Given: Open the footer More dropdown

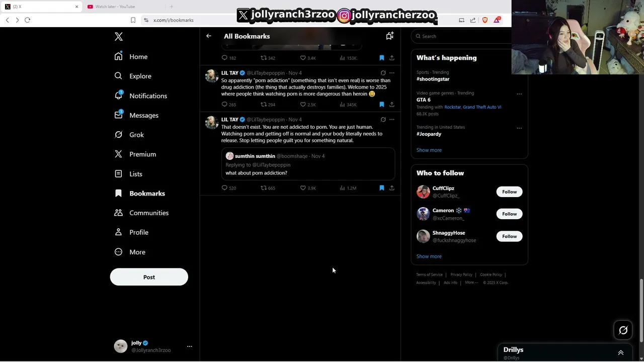Looking at the screenshot, I should pyautogui.click(x=471, y=283).
